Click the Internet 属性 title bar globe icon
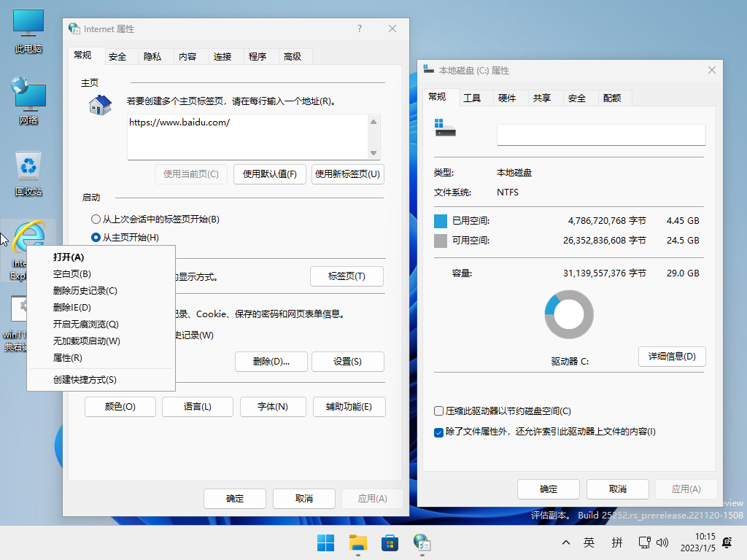Screen dimensions: 747x560 pyautogui.click(x=74, y=28)
